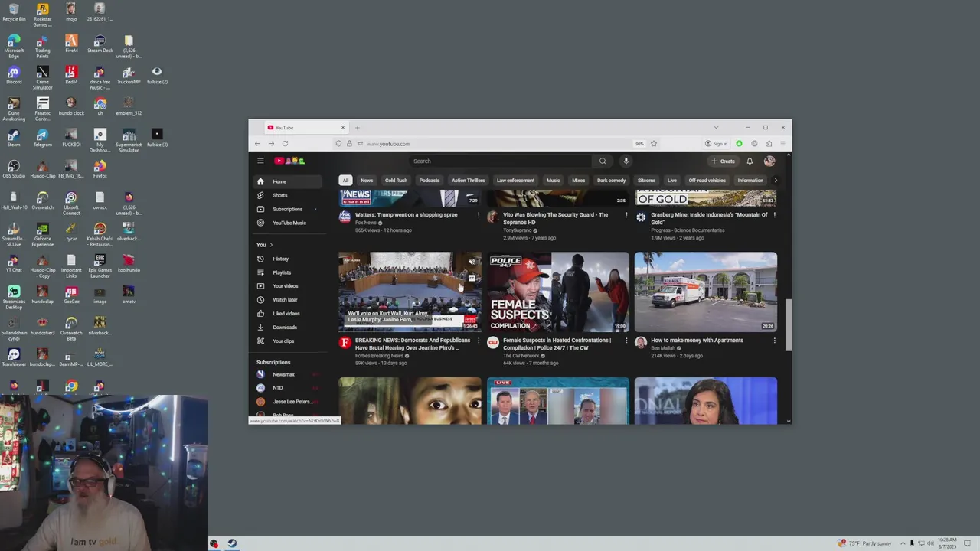Select the Gold Rush chip
980x551 pixels.
[396, 181]
